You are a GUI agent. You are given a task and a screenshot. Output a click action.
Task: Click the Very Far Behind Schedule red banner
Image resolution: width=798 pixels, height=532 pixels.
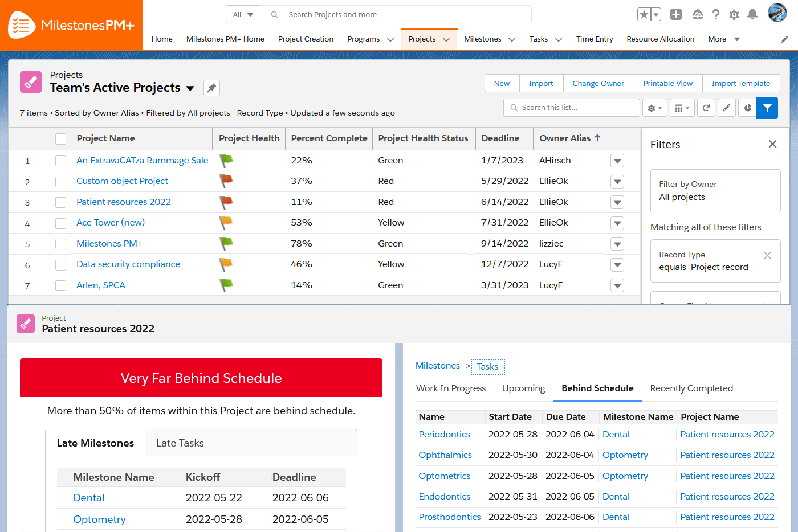pyautogui.click(x=201, y=378)
